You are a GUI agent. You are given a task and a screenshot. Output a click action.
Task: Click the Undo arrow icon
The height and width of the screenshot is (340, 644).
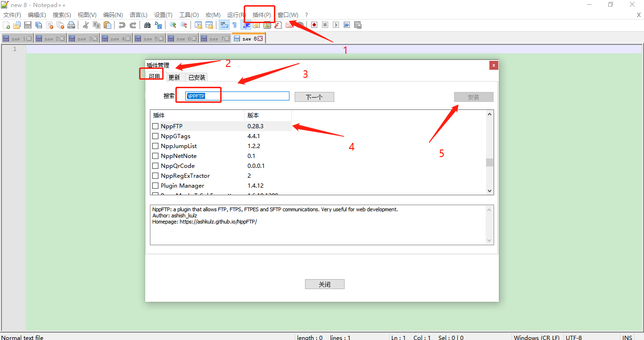tap(122, 25)
